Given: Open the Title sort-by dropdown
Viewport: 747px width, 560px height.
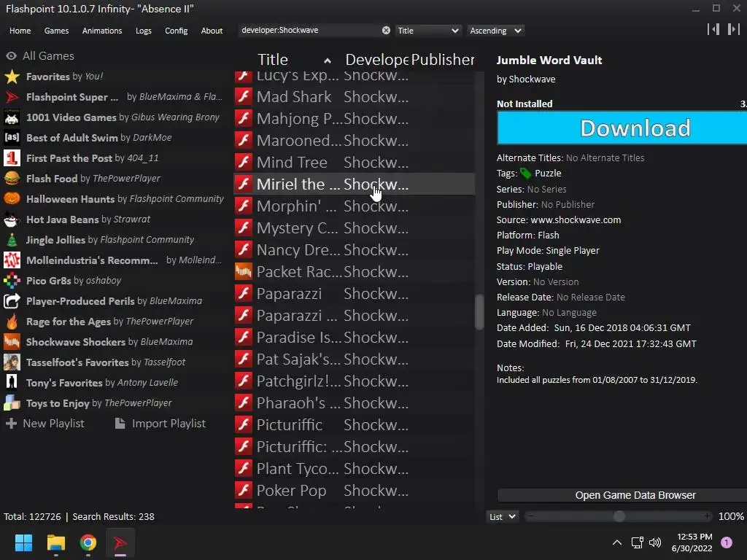Looking at the screenshot, I should [x=428, y=31].
